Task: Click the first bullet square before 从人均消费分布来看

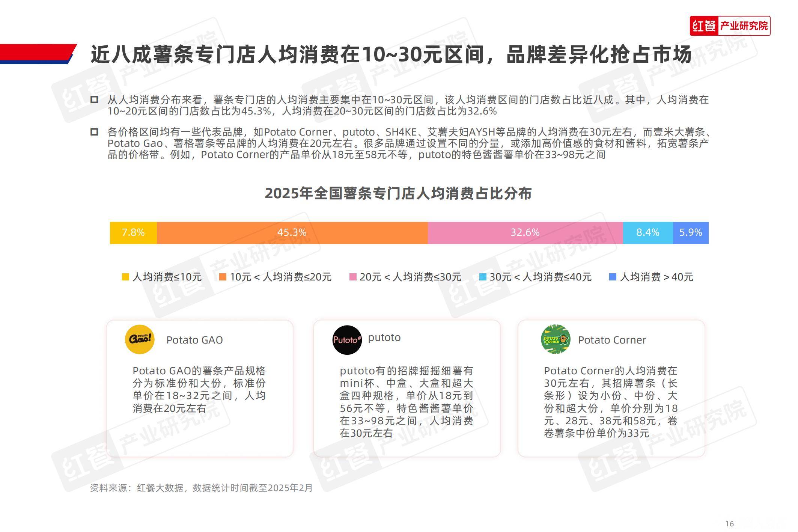Action: (x=94, y=99)
